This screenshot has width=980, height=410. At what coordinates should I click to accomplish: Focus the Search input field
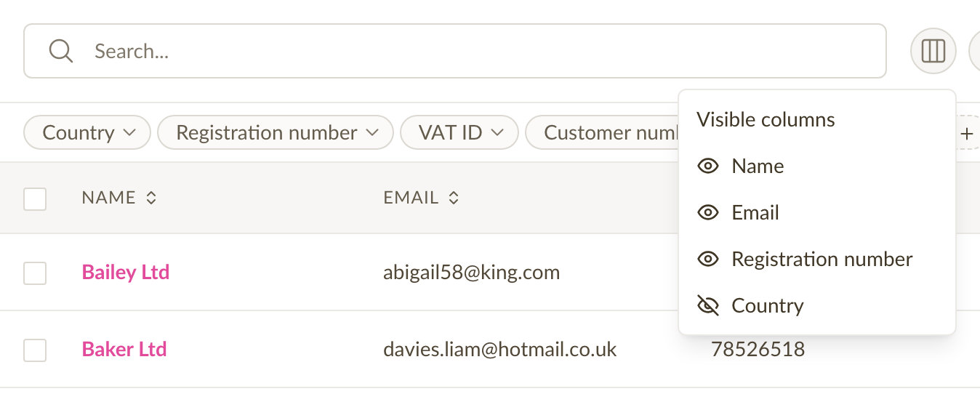click(x=455, y=51)
